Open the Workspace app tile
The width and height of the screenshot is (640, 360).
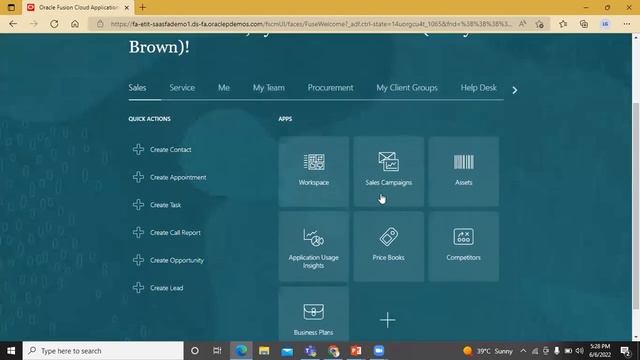click(x=313, y=172)
